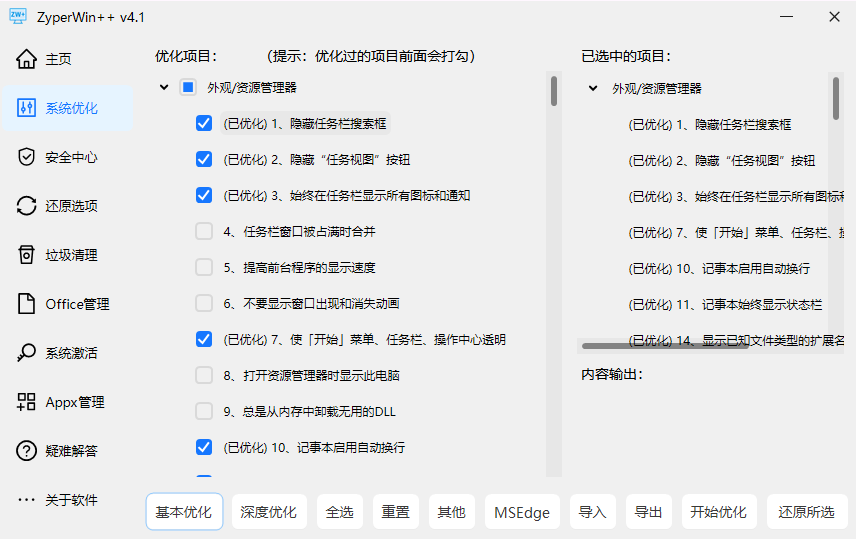Collapse 外观/资源管理器 in optimization list

coord(164,87)
